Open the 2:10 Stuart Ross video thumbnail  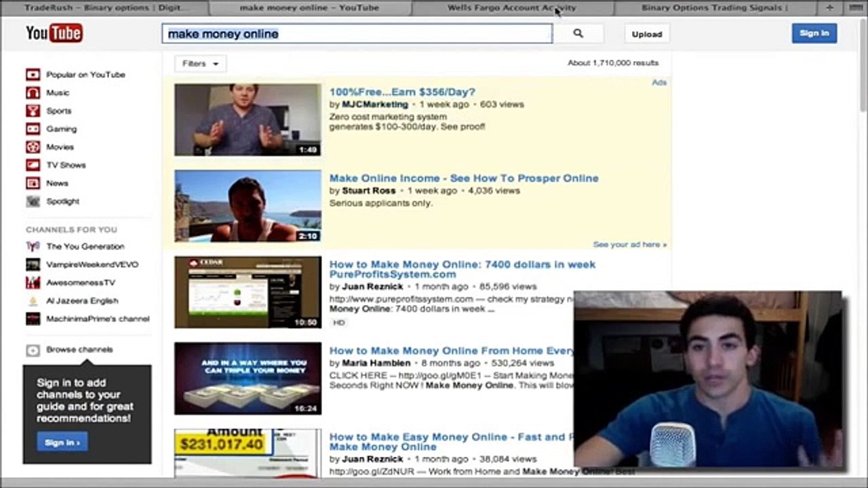click(248, 206)
